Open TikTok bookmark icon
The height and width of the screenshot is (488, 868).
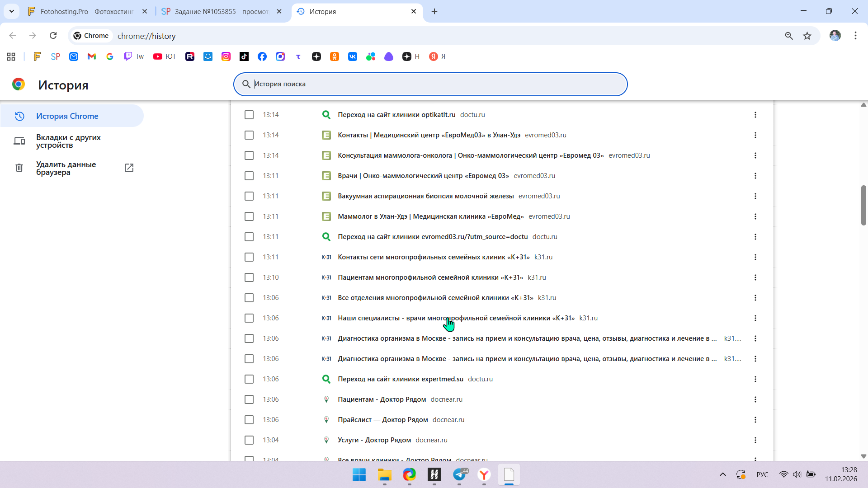244,56
